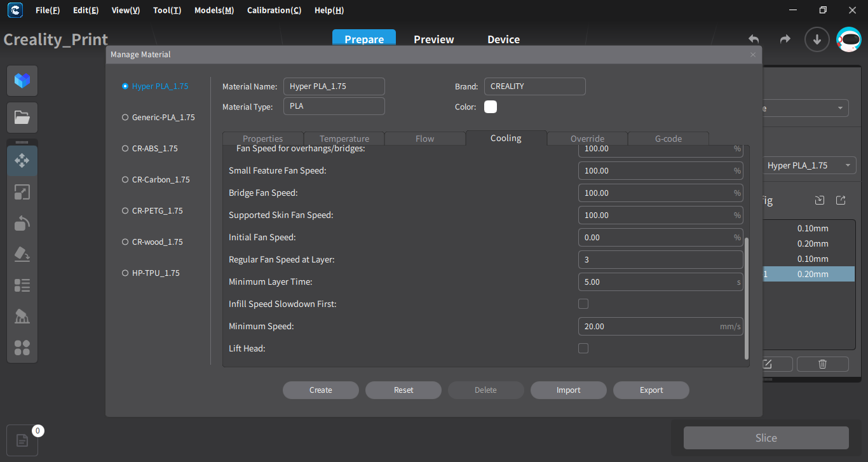The height and width of the screenshot is (462, 868).
Task: Select the Rotate tool icon
Action: [x=22, y=223]
